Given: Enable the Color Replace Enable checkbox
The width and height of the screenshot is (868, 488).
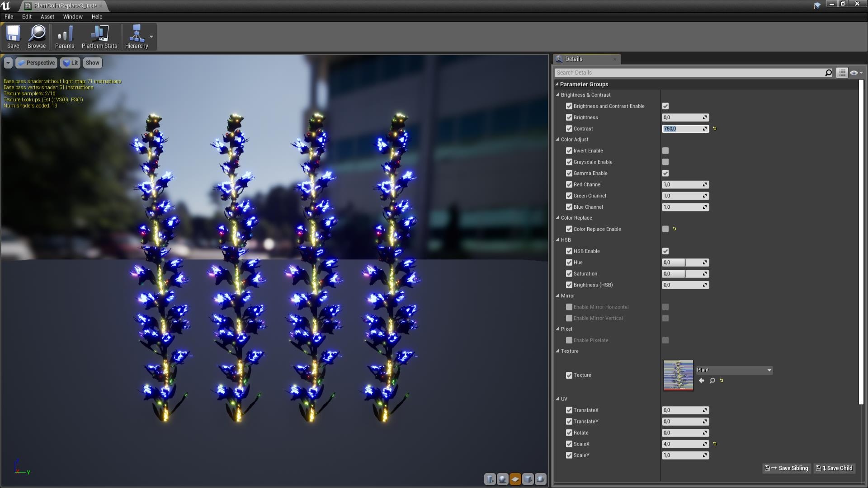Looking at the screenshot, I should click(x=665, y=229).
